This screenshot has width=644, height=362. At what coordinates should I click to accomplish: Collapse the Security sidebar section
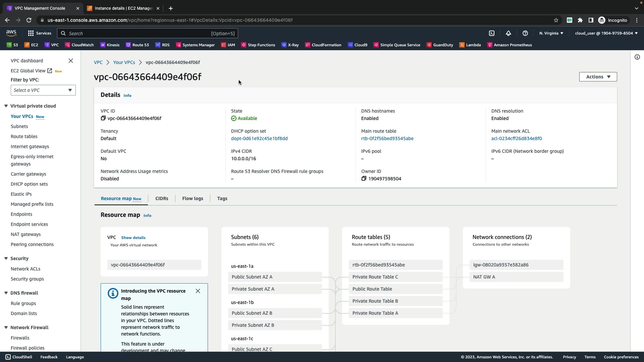[x=6, y=258]
